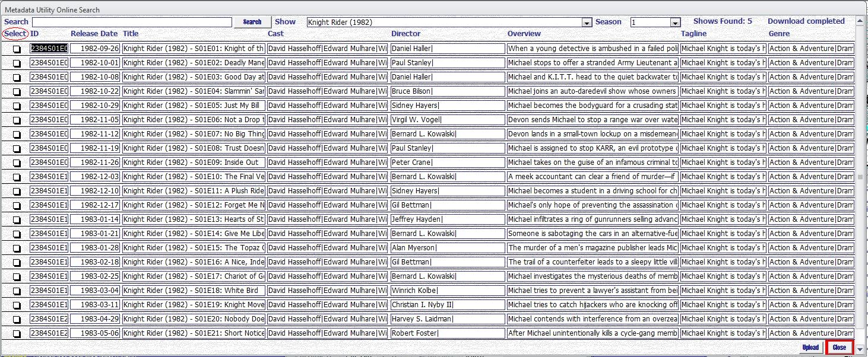
Task: Click director cell Peter Crane
Action: tap(447, 162)
